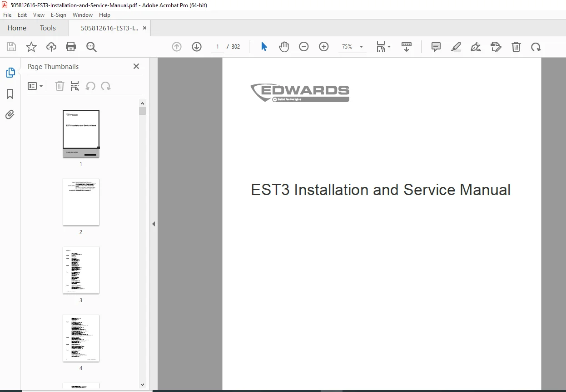Collapse the navigation pane side arrow
566x392 pixels.
[154, 224]
